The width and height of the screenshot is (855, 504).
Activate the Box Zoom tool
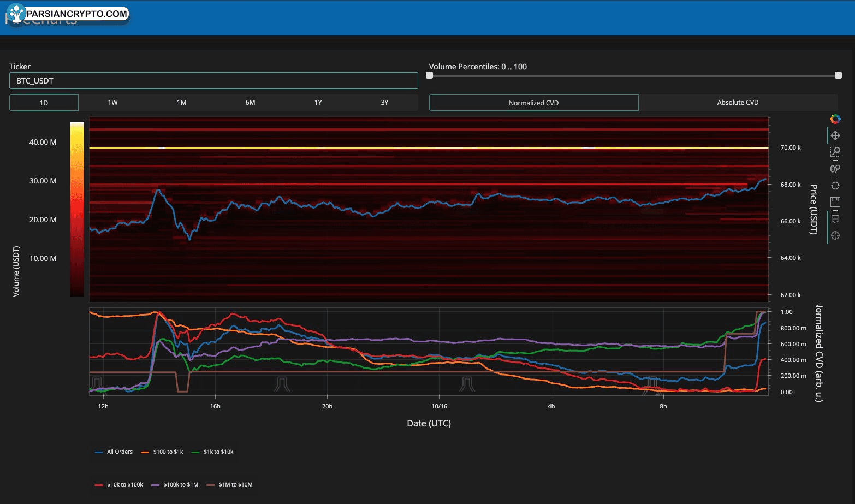pos(835,152)
